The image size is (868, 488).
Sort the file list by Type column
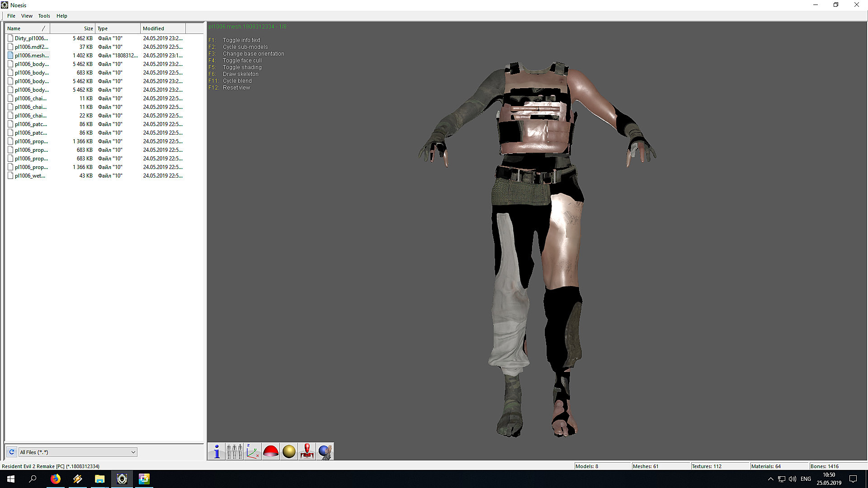(118, 28)
